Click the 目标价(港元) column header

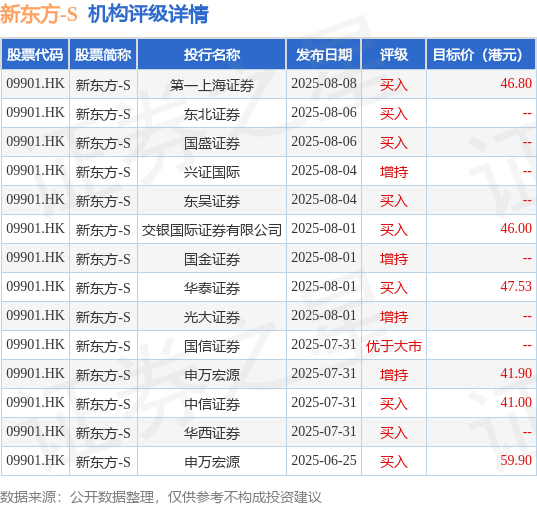tap(481, 54)
